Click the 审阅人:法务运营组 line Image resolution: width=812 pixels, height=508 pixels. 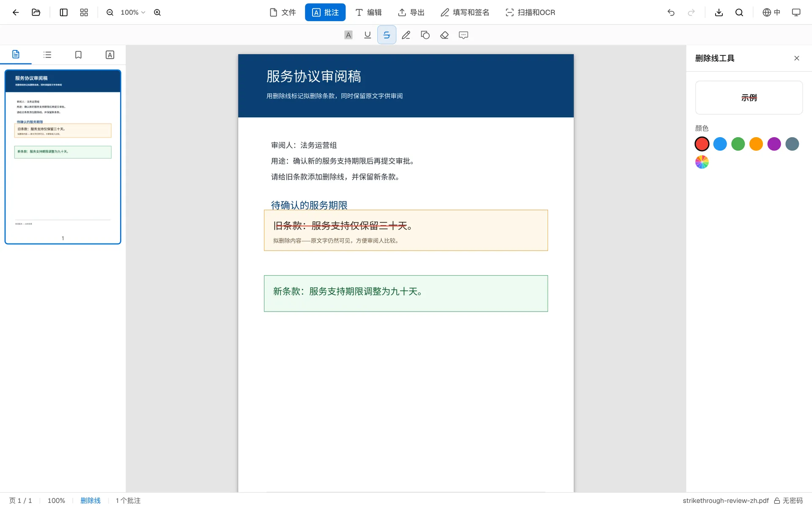point(304,145)
